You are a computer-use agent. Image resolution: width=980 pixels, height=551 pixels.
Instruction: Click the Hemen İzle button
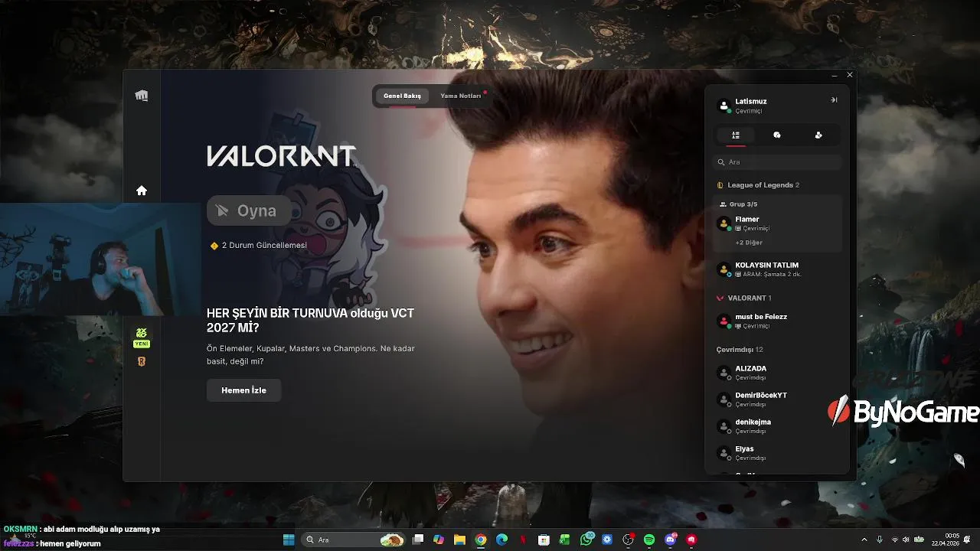(x=243, y=390)
